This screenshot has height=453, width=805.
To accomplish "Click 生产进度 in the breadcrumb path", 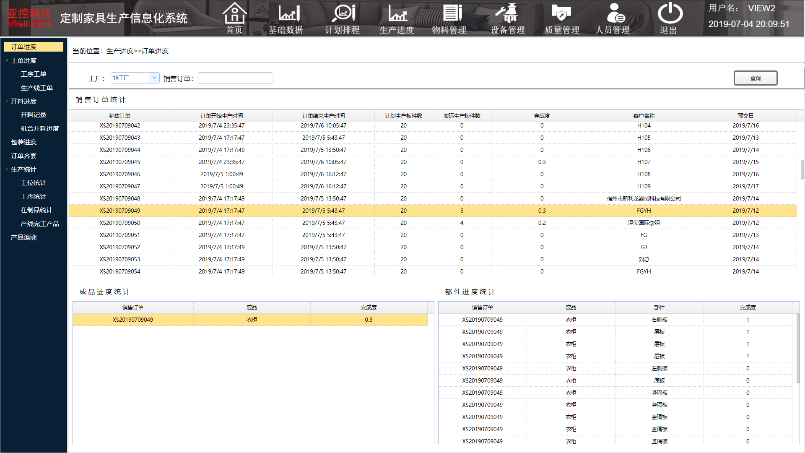I will (x=120, y=51).
